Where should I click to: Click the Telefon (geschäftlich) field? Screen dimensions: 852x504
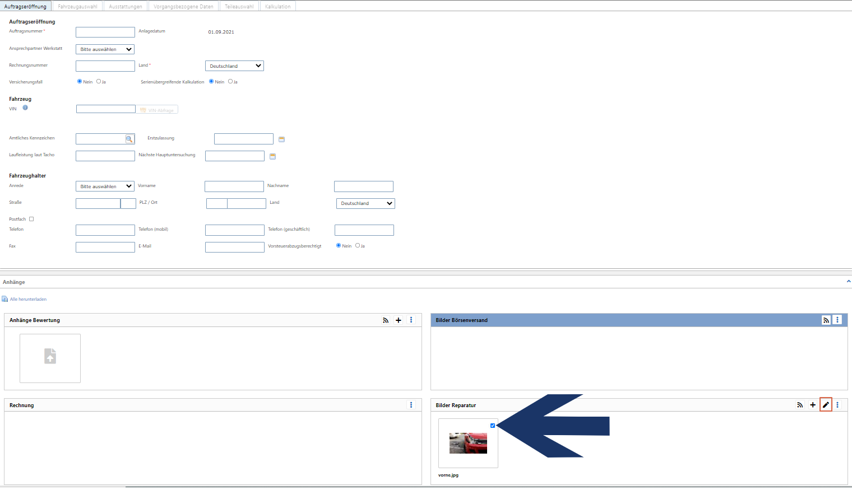point(364,230)
